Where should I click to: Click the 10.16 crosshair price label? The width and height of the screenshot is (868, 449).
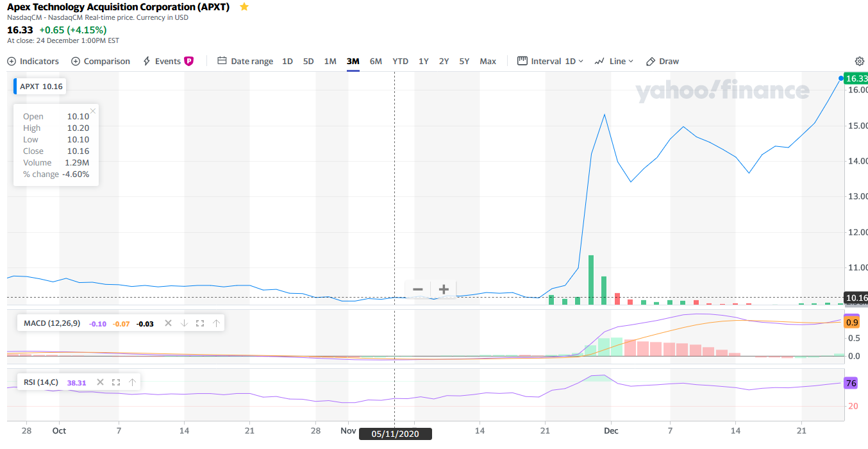point(855,298)
